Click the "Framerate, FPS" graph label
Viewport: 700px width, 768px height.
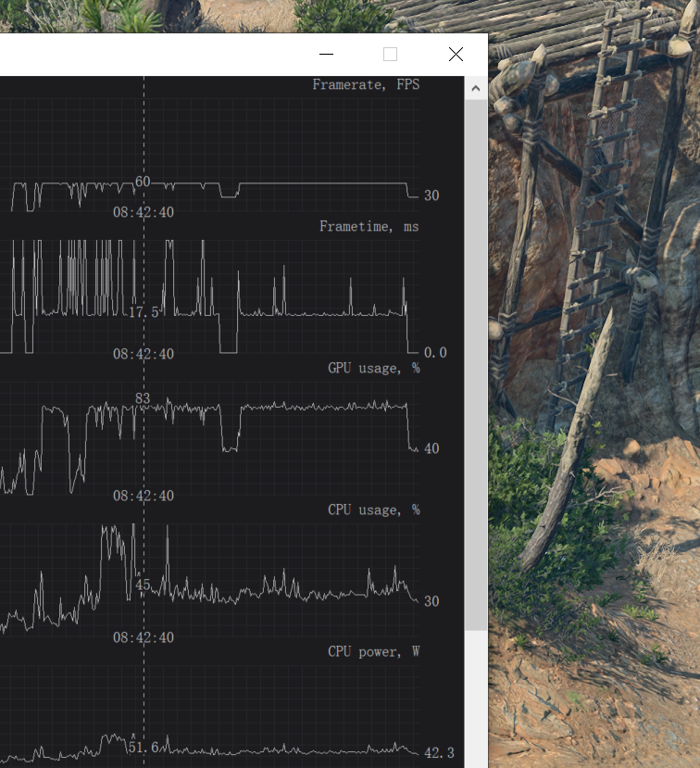click(366, 85)
